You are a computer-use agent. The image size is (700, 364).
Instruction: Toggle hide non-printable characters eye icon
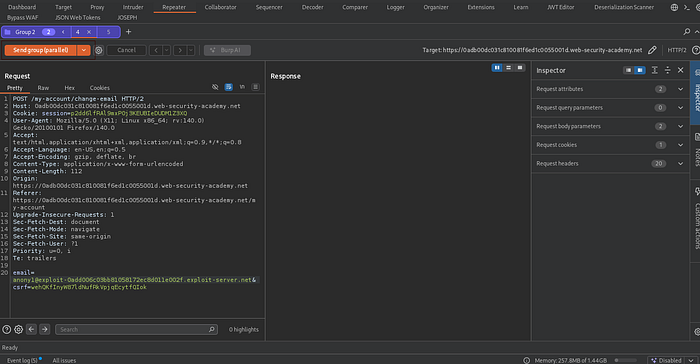coord(215,87)
